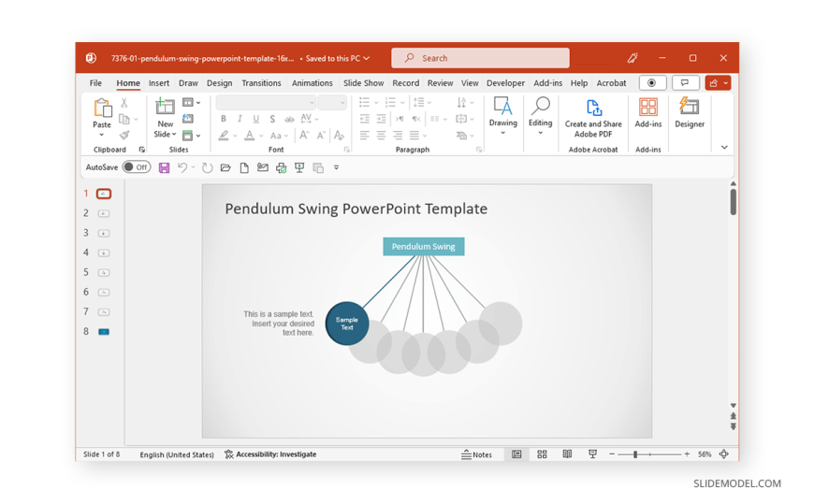Toggle text Shadow formatting

pos(272,119)
